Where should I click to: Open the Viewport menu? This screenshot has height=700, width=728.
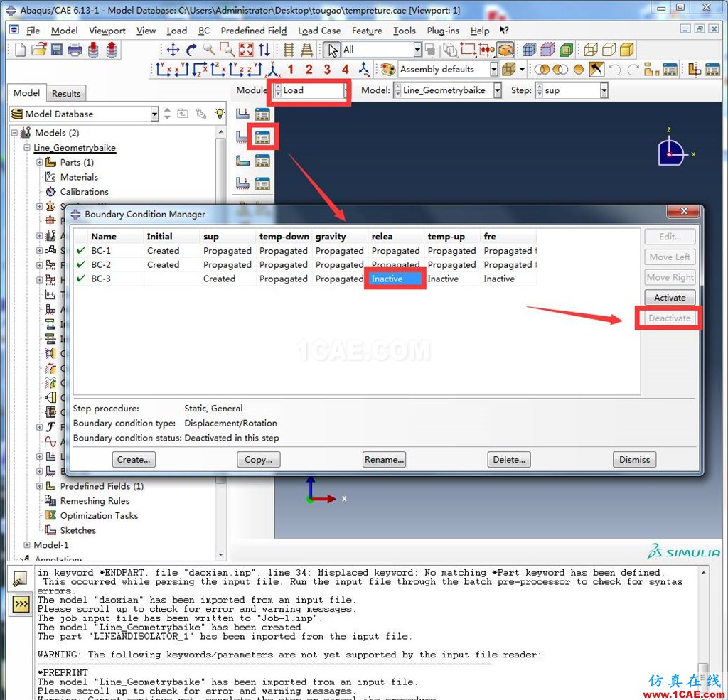107,31
